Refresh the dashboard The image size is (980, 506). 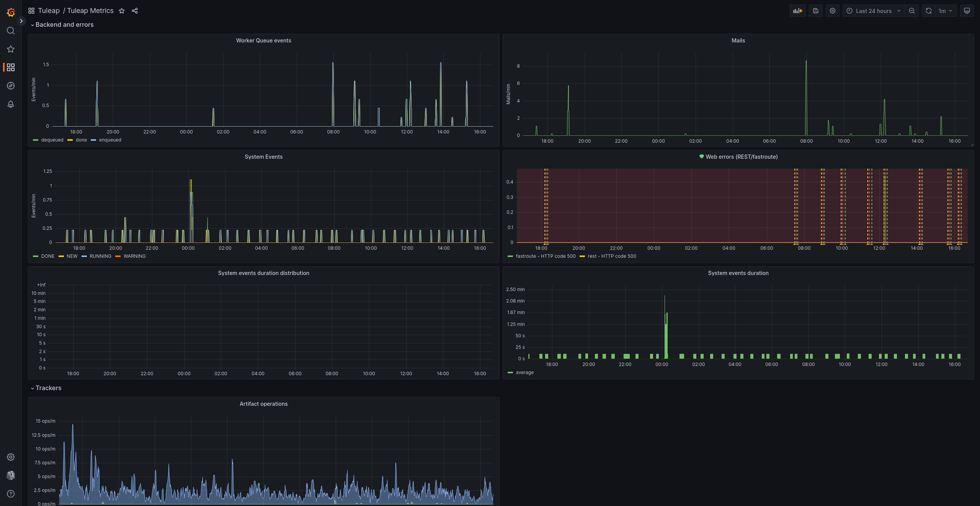pyautogui.click(x=928, y=11)
